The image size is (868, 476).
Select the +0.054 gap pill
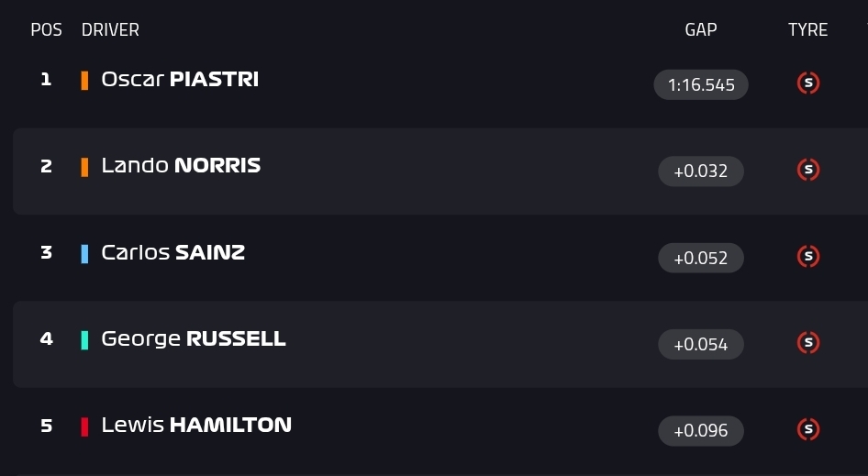pos(701,344)
